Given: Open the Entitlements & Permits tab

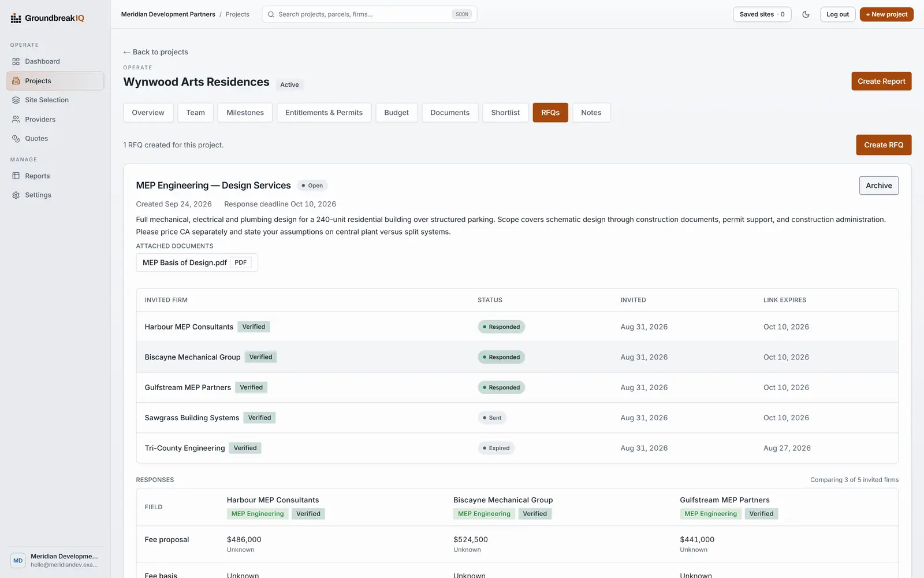Looking at the screenshot, I should pos(324,113).
